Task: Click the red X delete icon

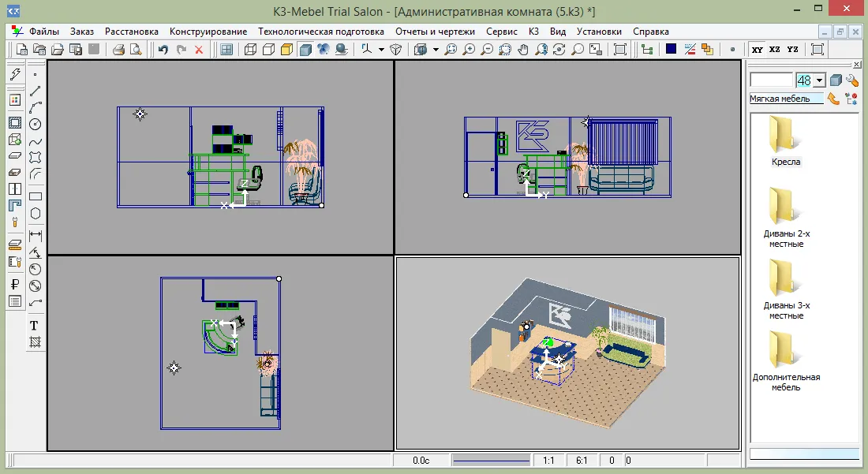Action: (199, 50)
